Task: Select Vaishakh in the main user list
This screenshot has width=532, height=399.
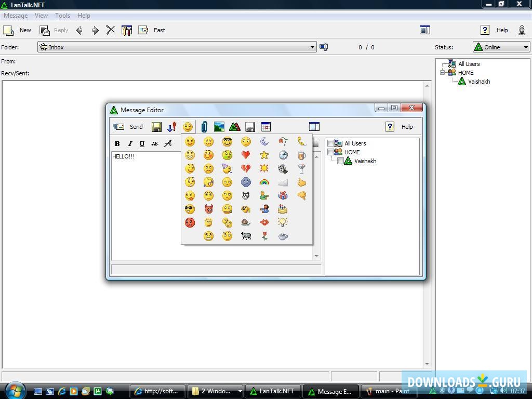Action: (x=478, y=82)
